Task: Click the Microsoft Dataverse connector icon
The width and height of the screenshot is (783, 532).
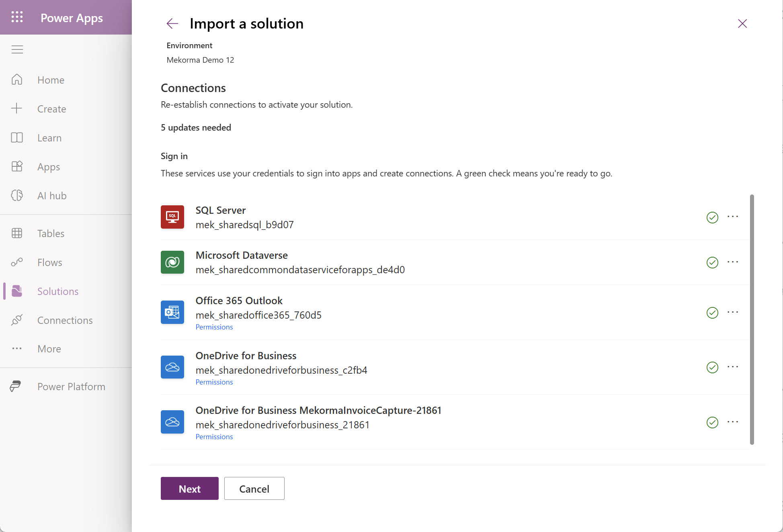Action: point(172,262)
